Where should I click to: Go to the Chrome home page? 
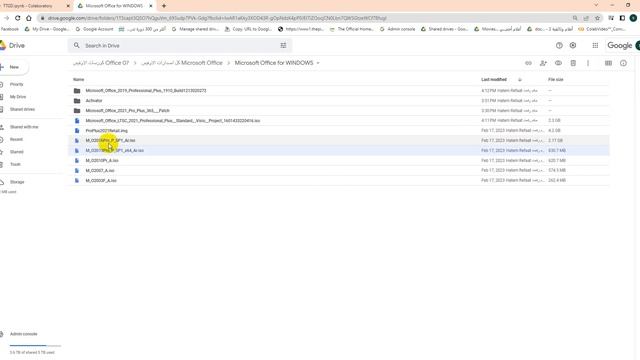(29, 18)
